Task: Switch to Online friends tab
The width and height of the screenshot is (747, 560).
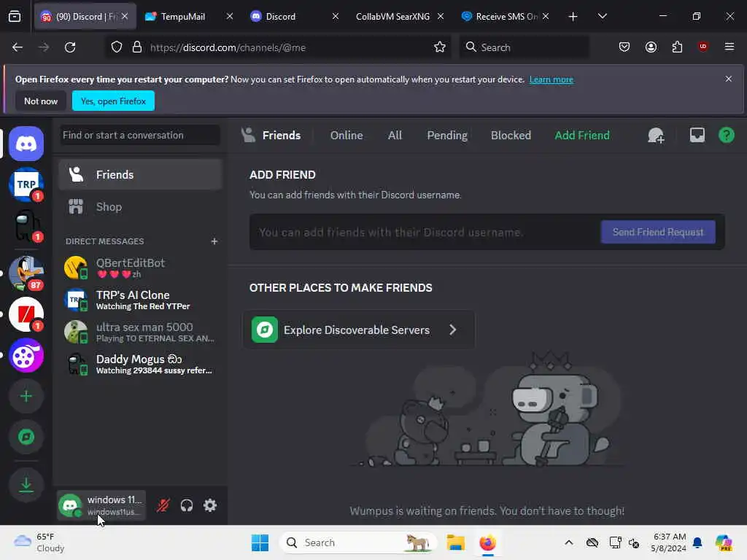Action: 347,136
